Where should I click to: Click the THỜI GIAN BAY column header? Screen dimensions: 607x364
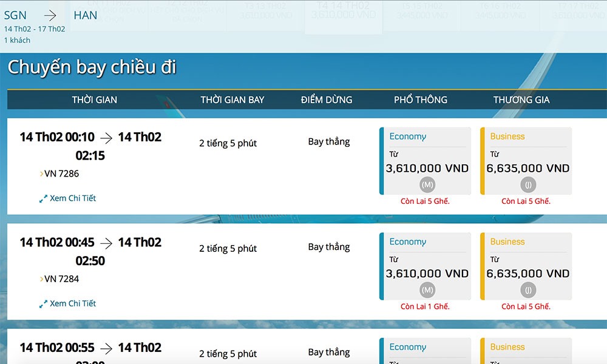232,100
